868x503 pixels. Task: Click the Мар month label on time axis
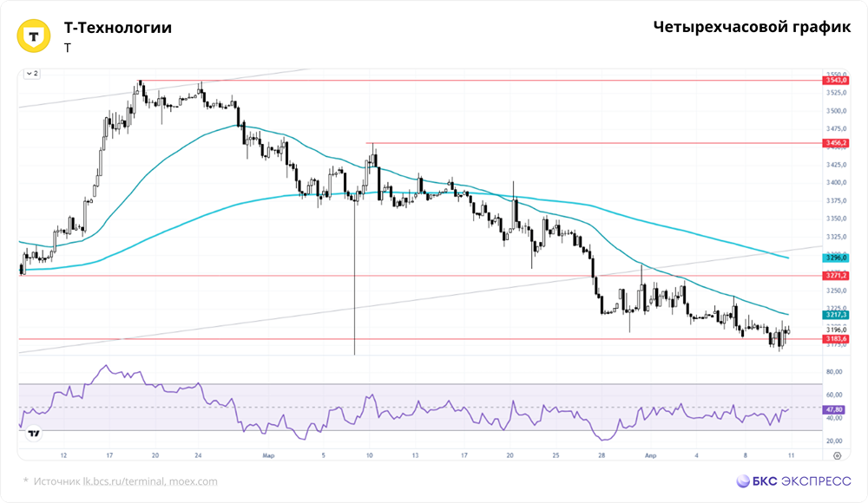[268, 455]
